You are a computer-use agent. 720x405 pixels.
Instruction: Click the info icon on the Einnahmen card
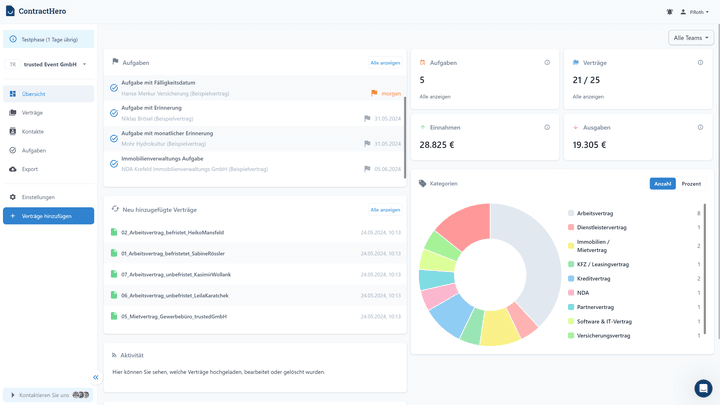coord(547,127)
